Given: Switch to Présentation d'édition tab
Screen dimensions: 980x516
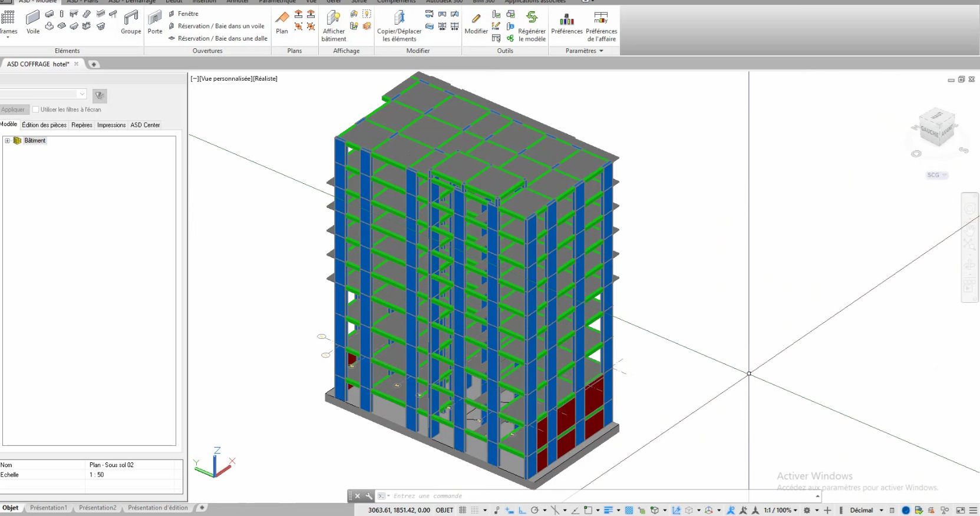Looking at the screenshot, I should pos(158,508).
